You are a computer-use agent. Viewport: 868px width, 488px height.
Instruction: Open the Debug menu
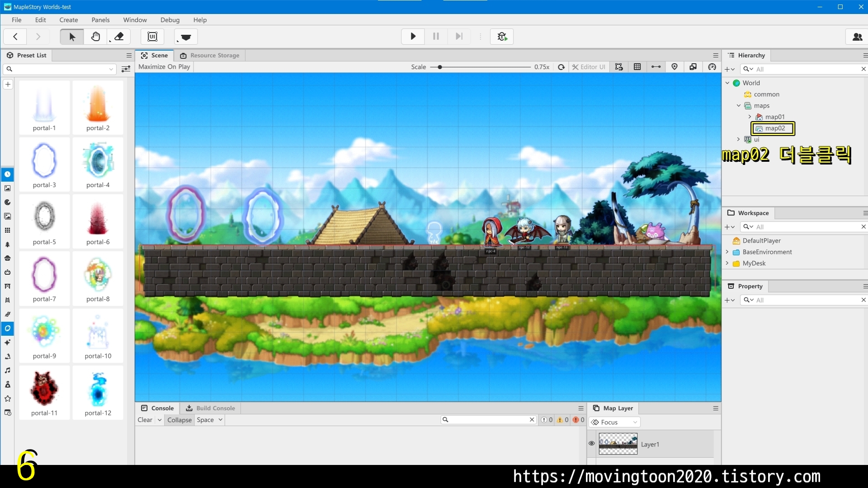(170, 20)
